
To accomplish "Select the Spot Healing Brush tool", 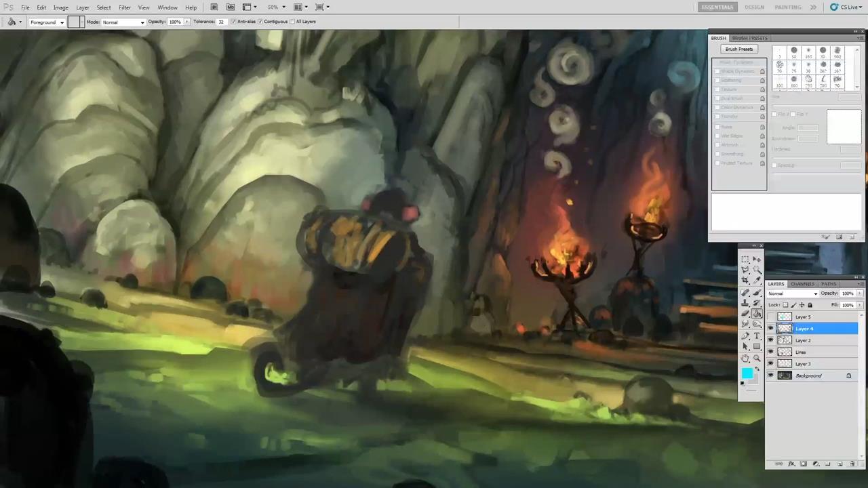I will (745, 292).
